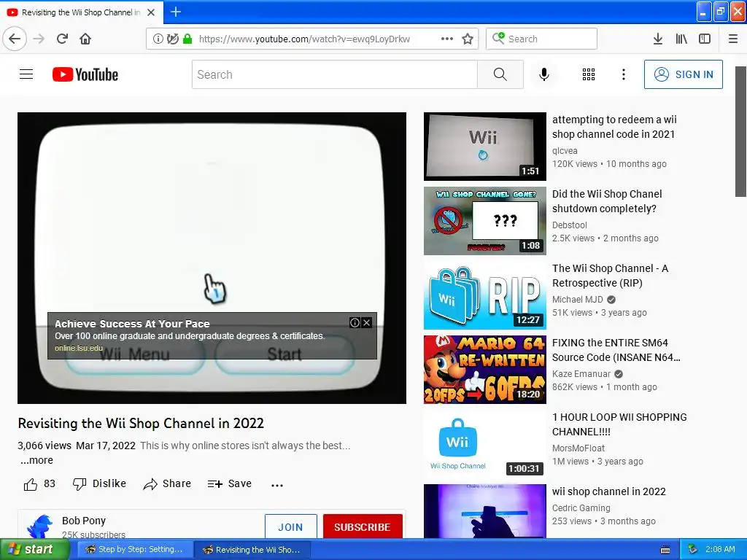Open the Wii Shop Channel Retrospective RIP thumbnail

tap(485, 295)
